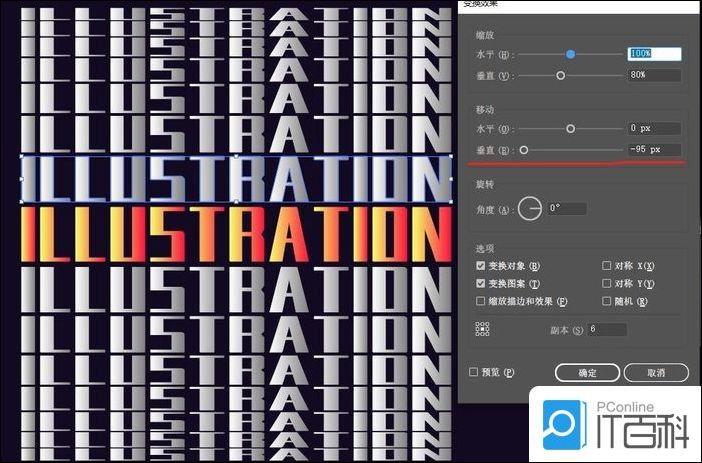The height and width of the screenshot is (463, 702).
Task: Enable the 对称 X(X) checkbox
Action: click(x=607, y=266)
